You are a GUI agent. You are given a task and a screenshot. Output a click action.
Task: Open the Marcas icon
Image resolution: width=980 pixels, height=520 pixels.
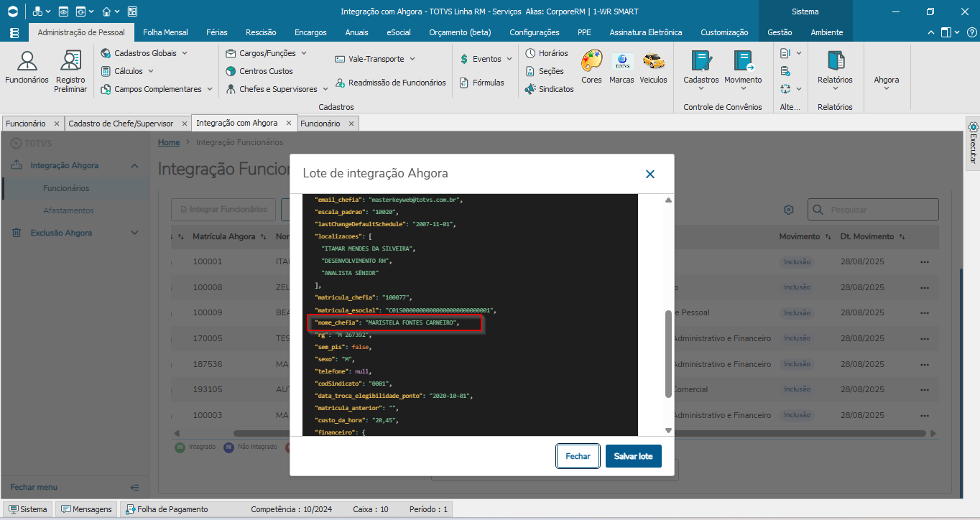(621, 67)
